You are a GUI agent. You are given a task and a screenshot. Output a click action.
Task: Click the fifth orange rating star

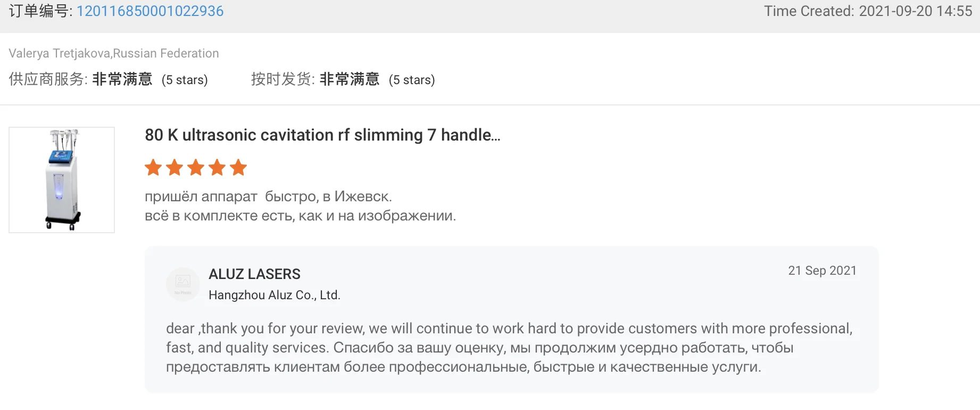(x=238, y=168)
